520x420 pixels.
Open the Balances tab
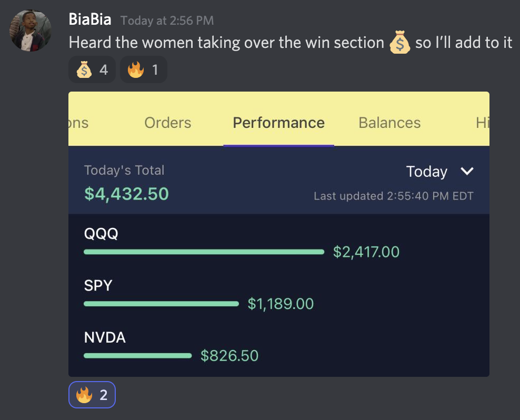point(389,123)
